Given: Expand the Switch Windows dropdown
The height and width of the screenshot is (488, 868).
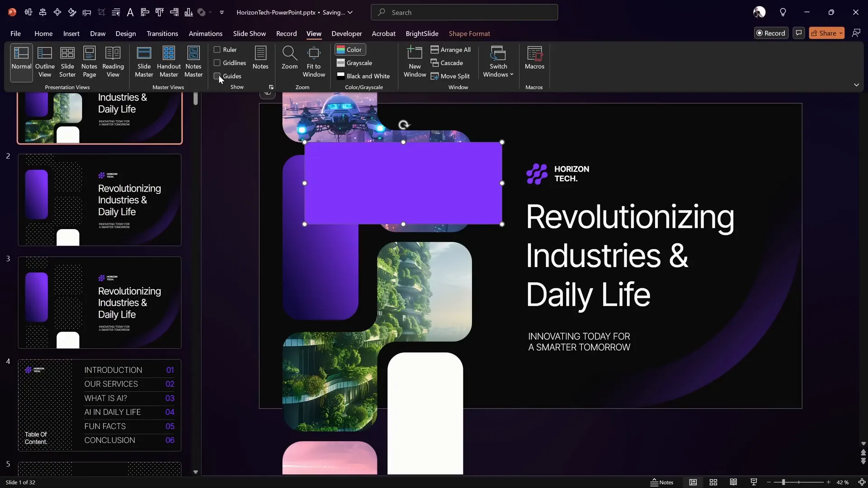Looking at the screenshot, I should pos(498,62).
